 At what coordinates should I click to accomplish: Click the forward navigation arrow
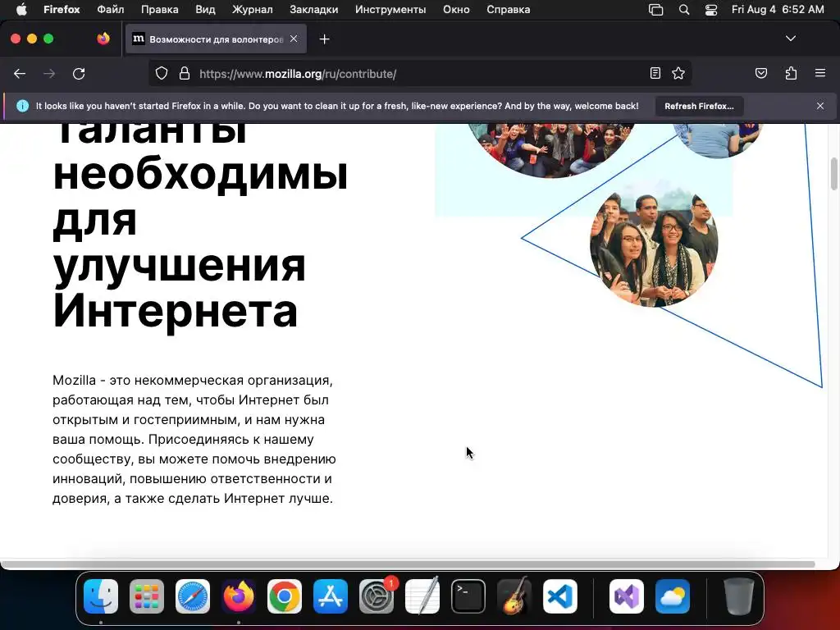[49, 74]
